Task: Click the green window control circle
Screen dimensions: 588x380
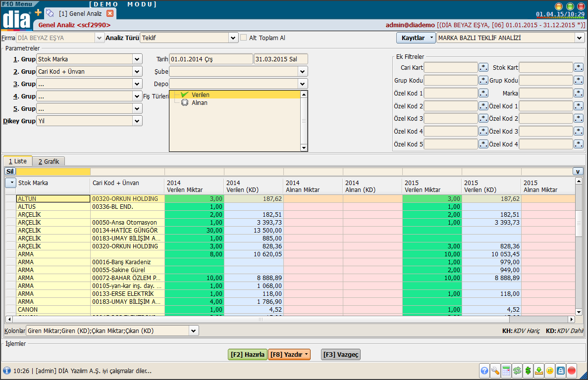Action: coord(570,6)
